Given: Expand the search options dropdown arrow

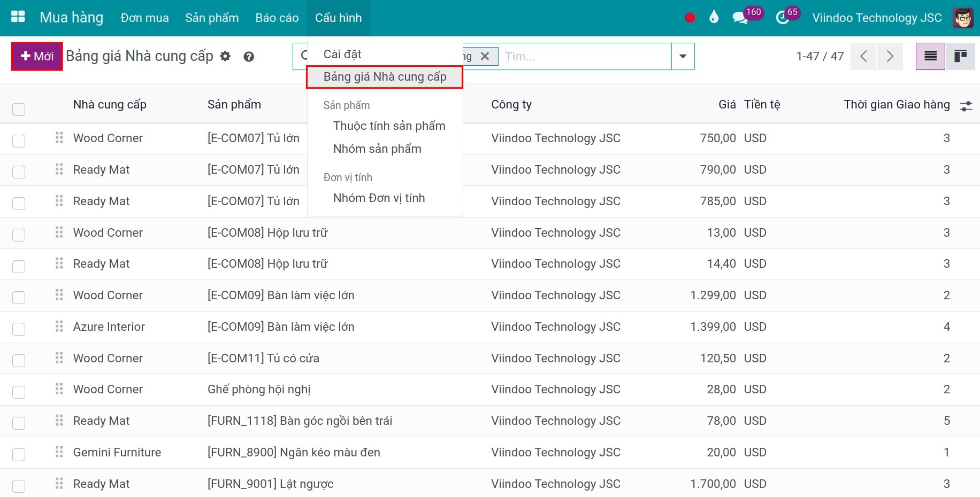Looking at the screenshot, I should click(x=683, y=56).
